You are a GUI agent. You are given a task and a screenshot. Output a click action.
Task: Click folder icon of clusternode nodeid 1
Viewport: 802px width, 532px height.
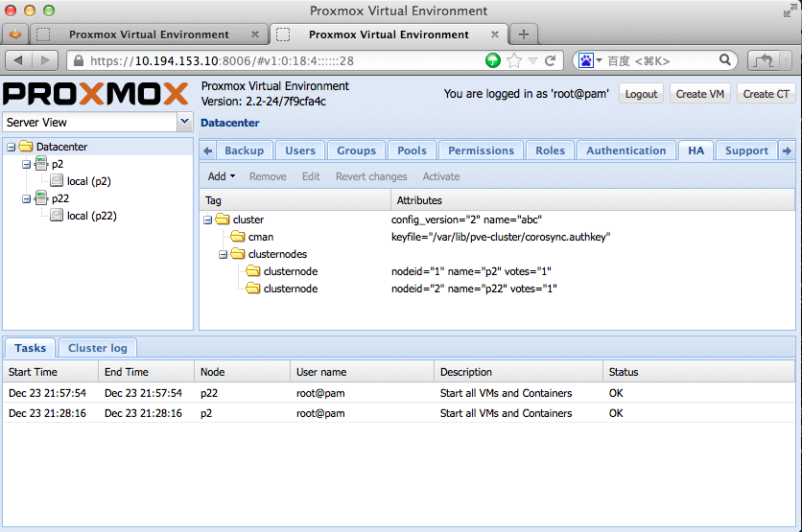click(252, 271)
